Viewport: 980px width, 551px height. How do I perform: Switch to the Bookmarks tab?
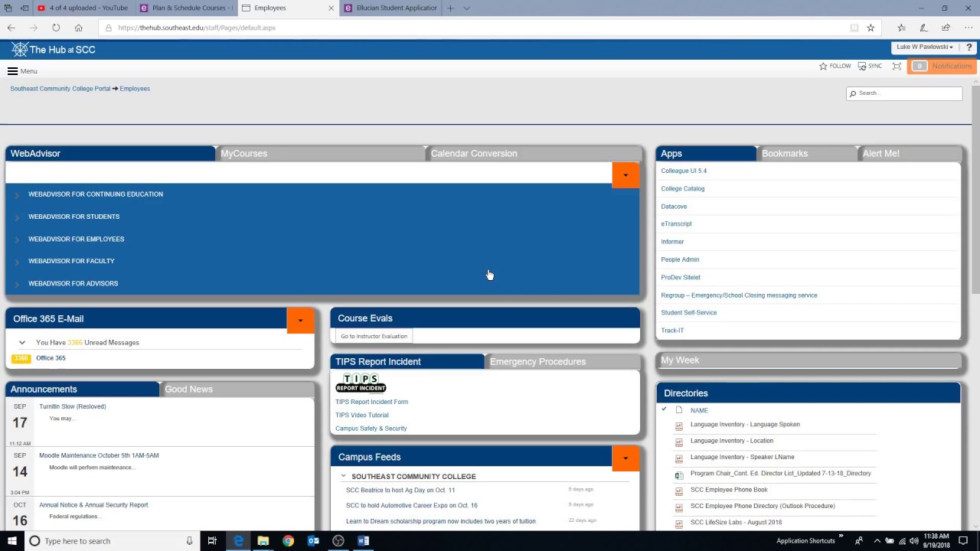tap(808, 154)
